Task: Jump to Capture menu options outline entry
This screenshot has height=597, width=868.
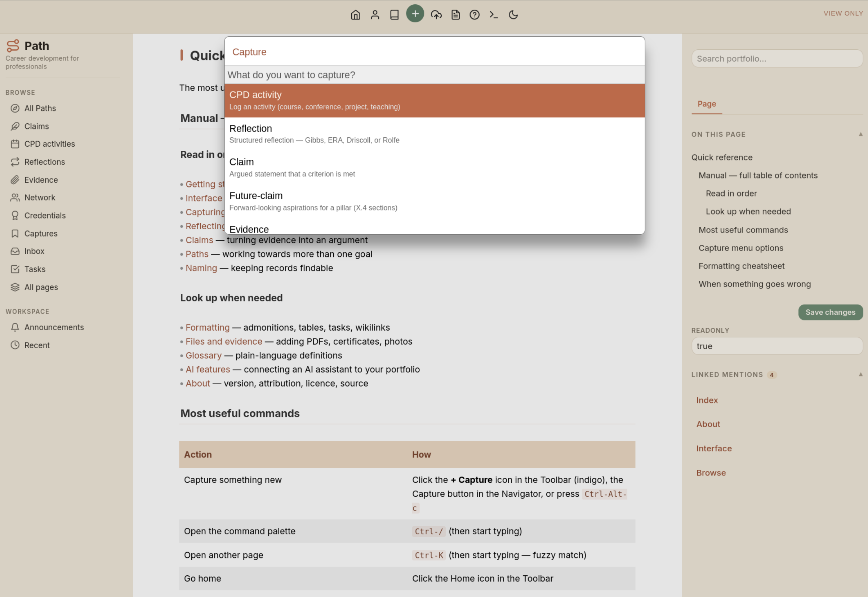Action: click(740, 248)
